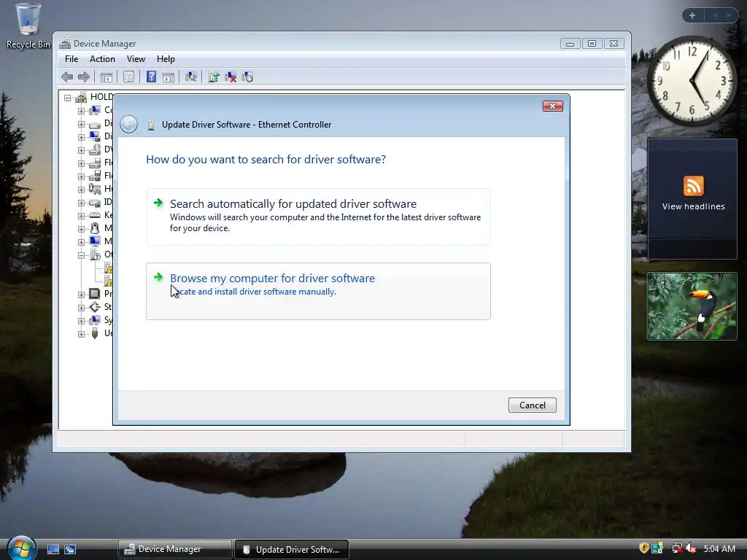Click the device icon beside Update Driver Software title
This screenshot has height=560, width=747.
coord(151,125)
